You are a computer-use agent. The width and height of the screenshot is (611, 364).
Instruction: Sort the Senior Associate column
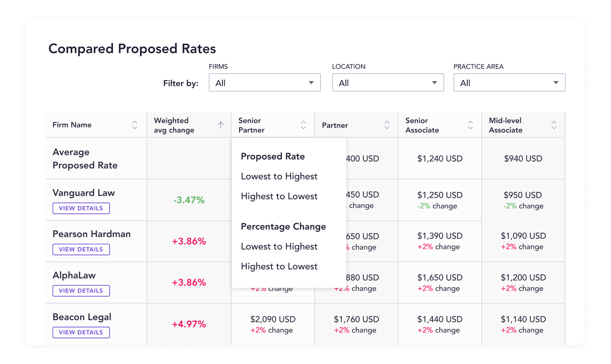pos(470,125)
